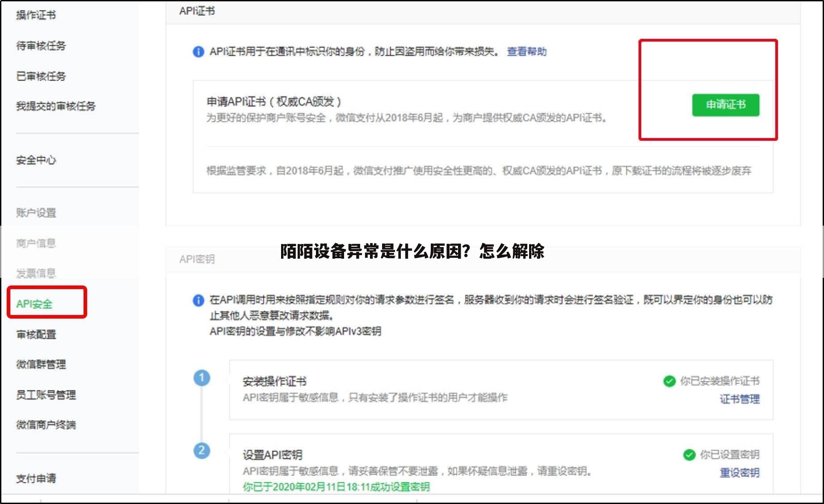This screenshot has width=824, height=504.
Task: Select 微信商户终端 menu entry
Action: (x=46, y=424)
